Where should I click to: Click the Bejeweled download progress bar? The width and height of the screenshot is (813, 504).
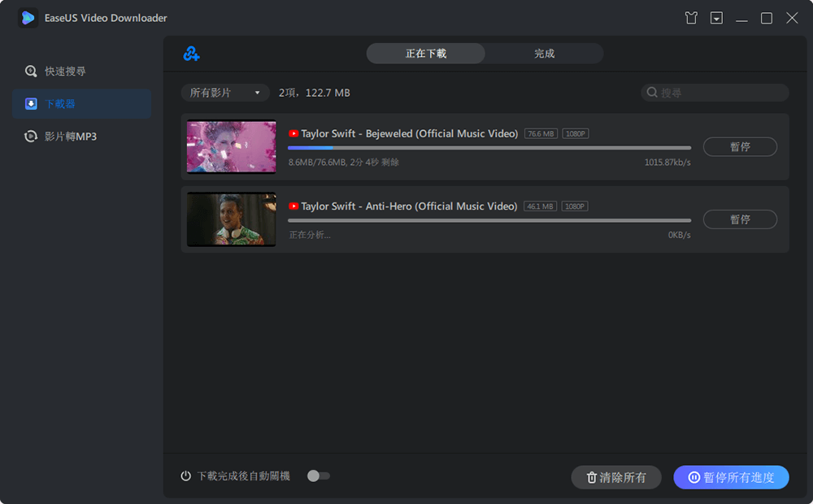489,148
